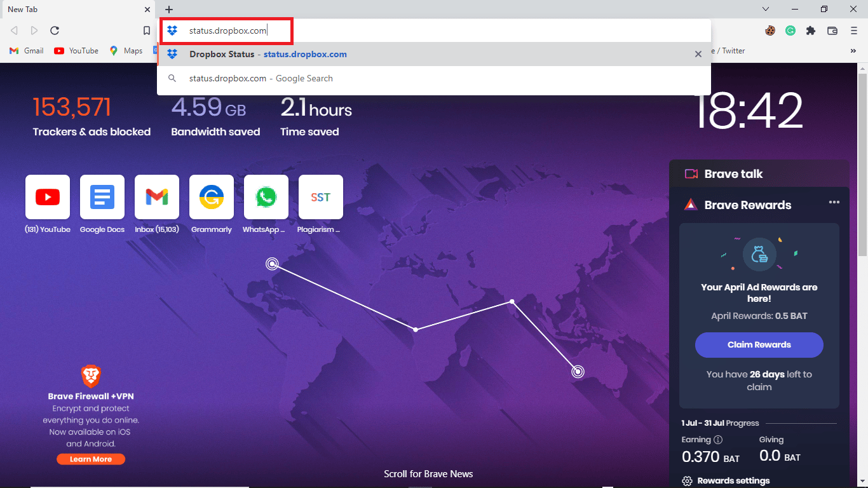Open the YouTube bookmark
The height and width of the screenshot is (488, 868).
(76, 51)
